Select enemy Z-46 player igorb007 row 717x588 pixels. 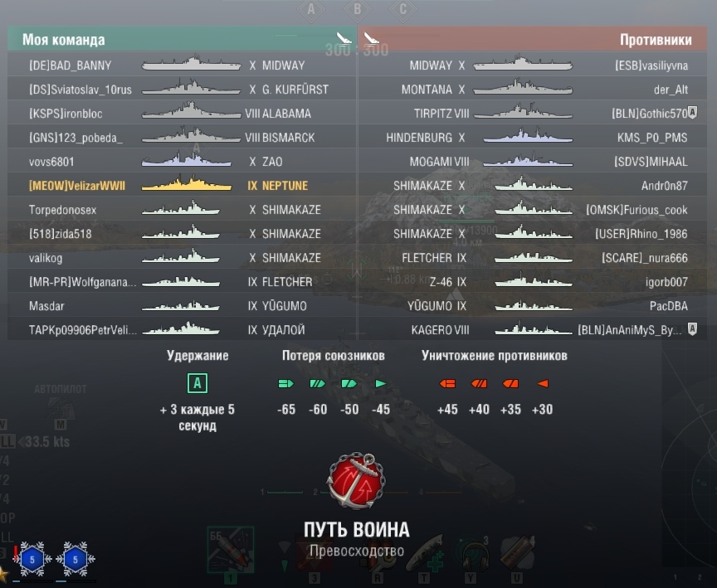533,281
